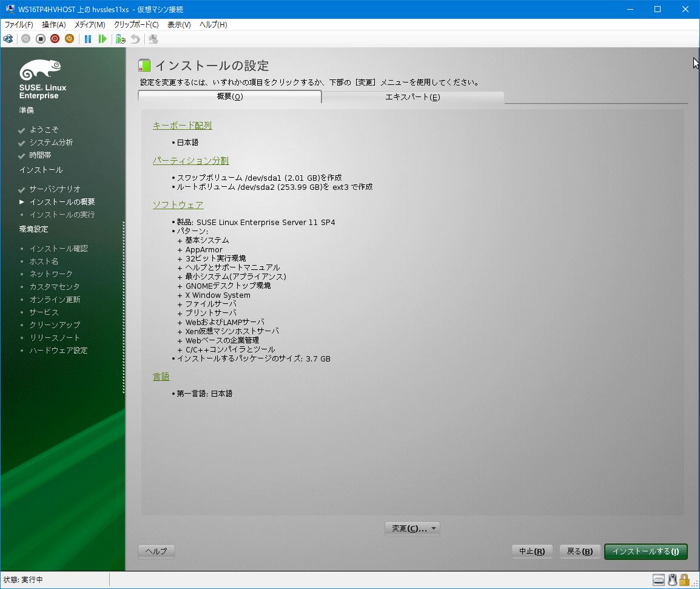The image size is (700, 589).
Task: Click the sidebar dotted resize handle
Action: click(124, 307)
